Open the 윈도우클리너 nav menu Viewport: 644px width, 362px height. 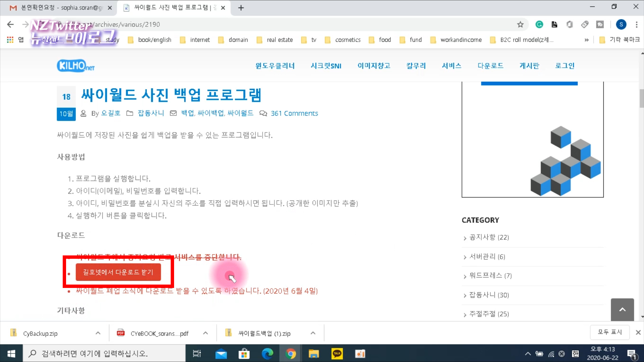(275, 66)
